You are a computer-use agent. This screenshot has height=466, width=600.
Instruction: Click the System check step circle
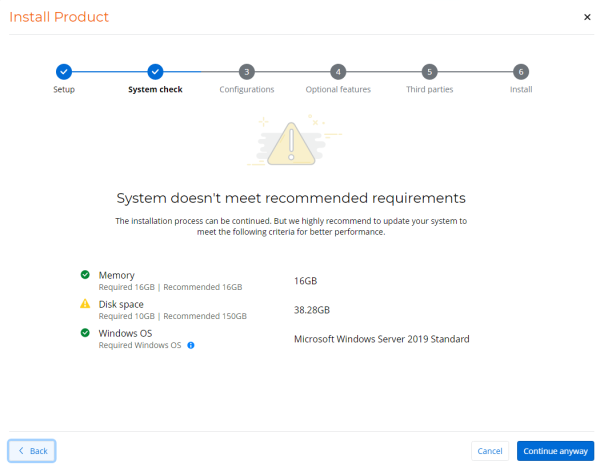point(155,72)
